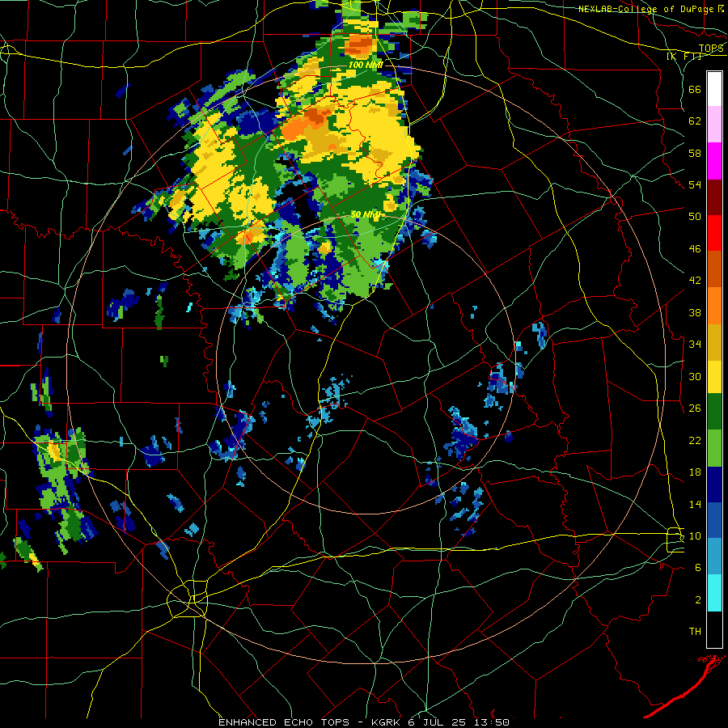This screenshot has height=728, width=728.
Task: Select the 34 legend value
Action: (695, 344)
